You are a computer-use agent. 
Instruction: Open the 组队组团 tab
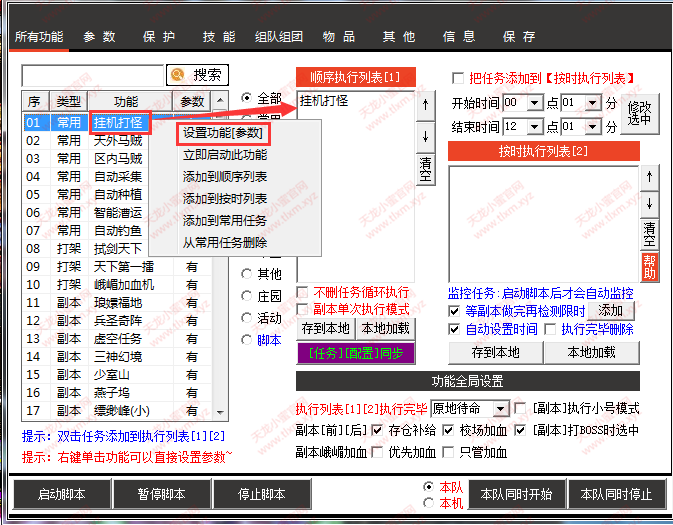point(279,36)
